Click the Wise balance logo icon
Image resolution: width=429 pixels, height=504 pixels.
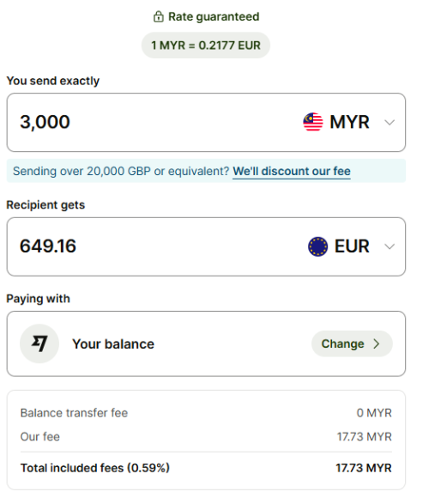click(39, 343)
